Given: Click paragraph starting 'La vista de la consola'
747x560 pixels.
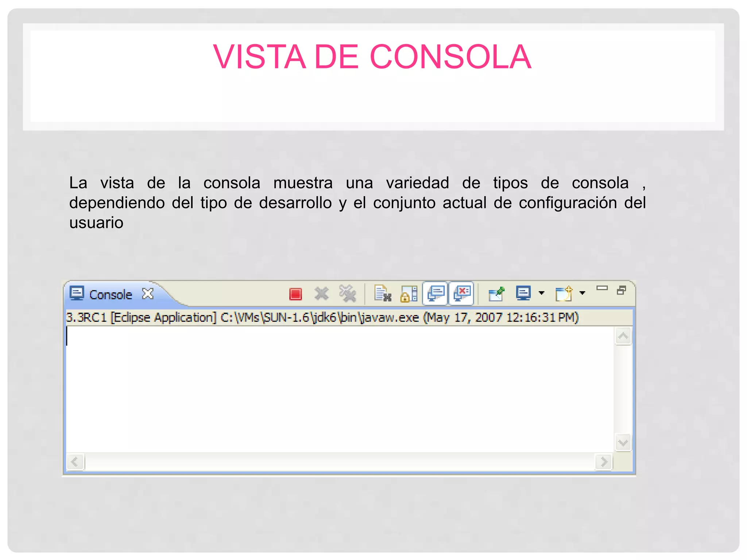Looking at the screenshot, I should (357, 203).
